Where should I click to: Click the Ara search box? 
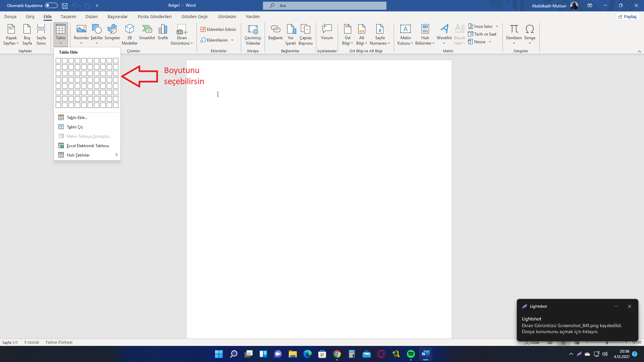(324, 5)
